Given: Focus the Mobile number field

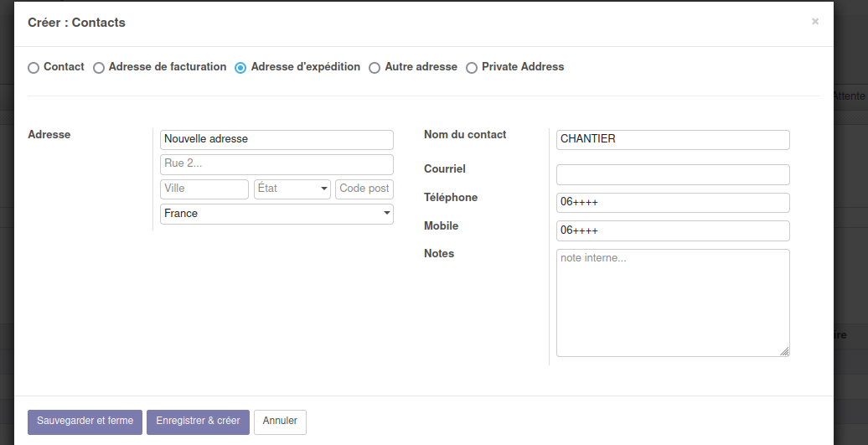Looking at the screenshot, I should tap(673, 230).
